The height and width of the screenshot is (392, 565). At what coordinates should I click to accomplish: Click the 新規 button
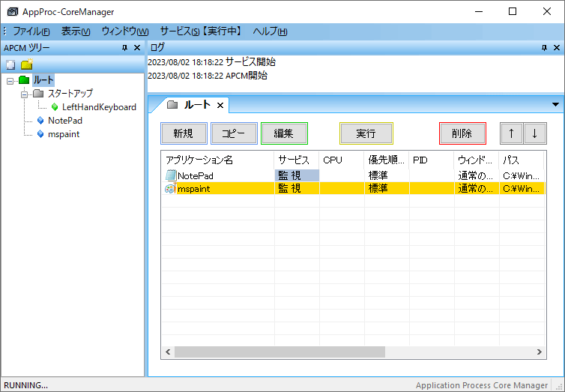(x=184, y=133)
